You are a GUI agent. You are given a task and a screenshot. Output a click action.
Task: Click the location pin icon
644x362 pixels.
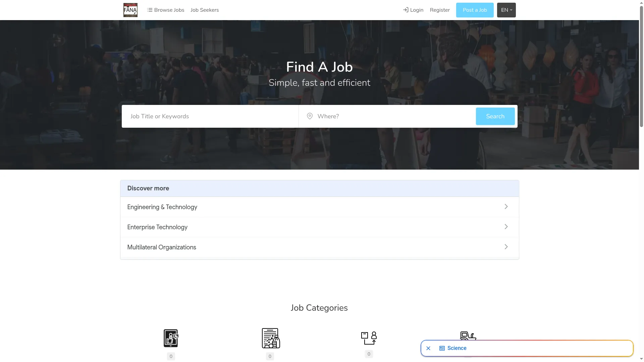pos(310,116)
